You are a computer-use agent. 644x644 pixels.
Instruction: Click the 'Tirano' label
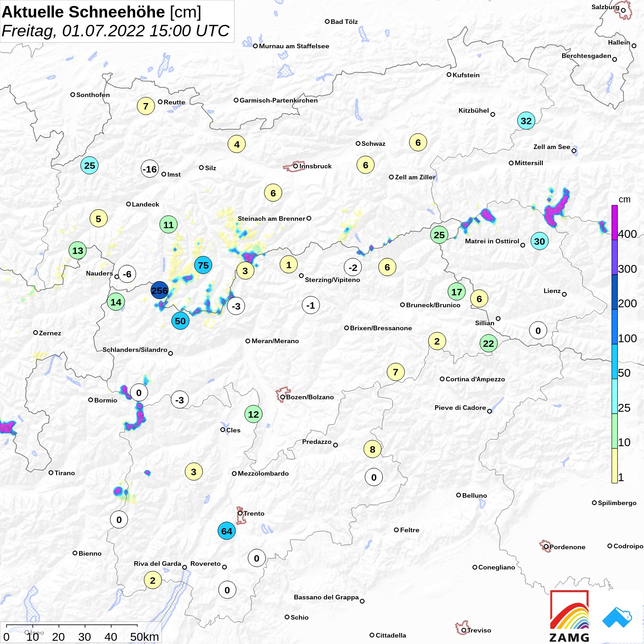coord(65,473)
